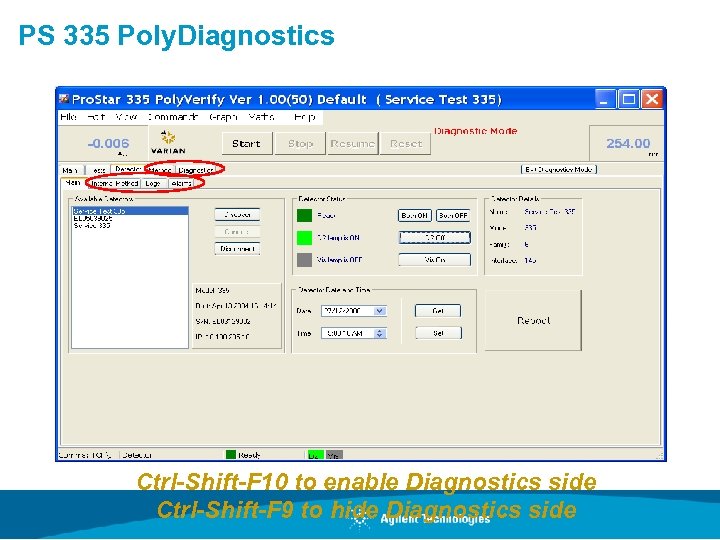Click the Disconnect button

[x=237, y=248]
